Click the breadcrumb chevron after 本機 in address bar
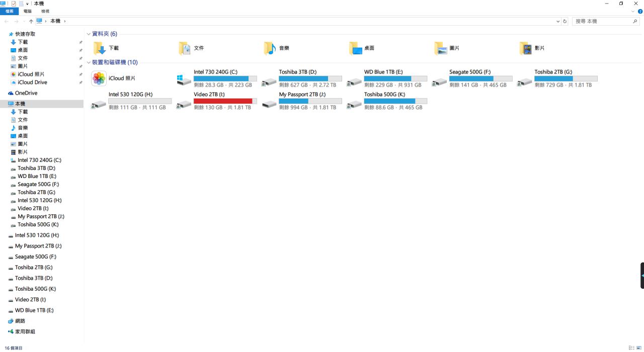 (64, 21)
